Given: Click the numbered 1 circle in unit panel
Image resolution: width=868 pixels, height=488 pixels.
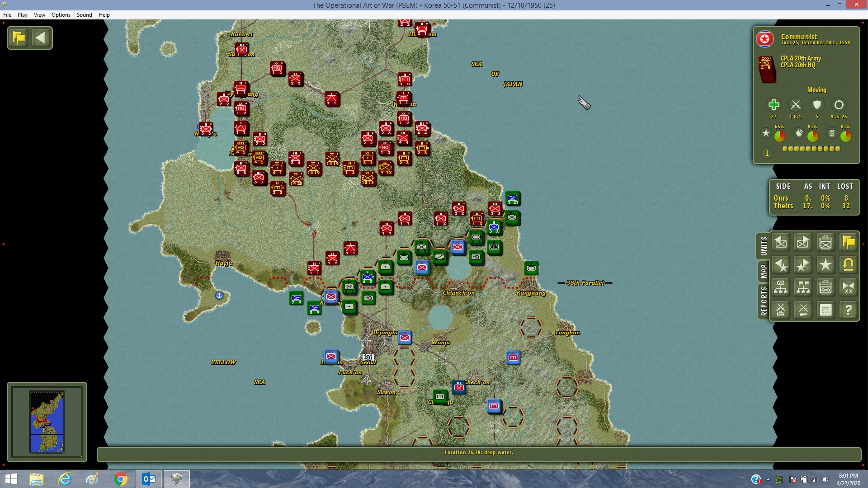Looking at the screenshot, I should coord(767,154).
